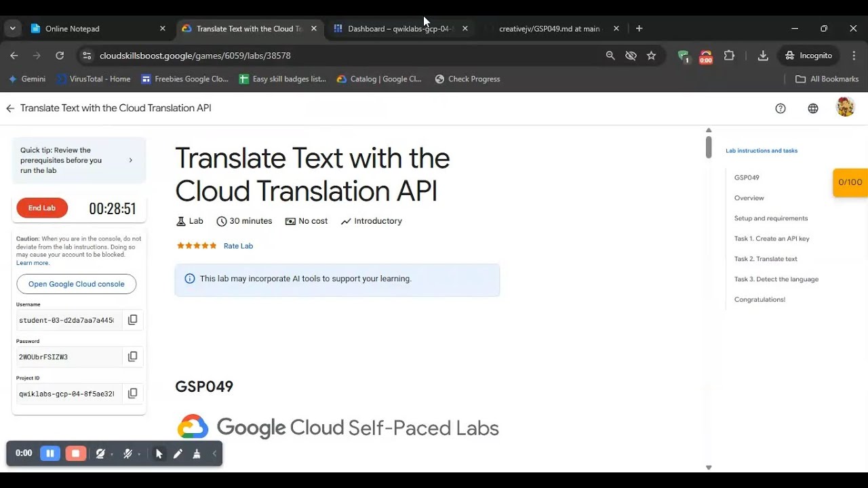The width and height of the screenshot is (868, 488).
Task: Click the 0/100 score badge
Action: 850,182
